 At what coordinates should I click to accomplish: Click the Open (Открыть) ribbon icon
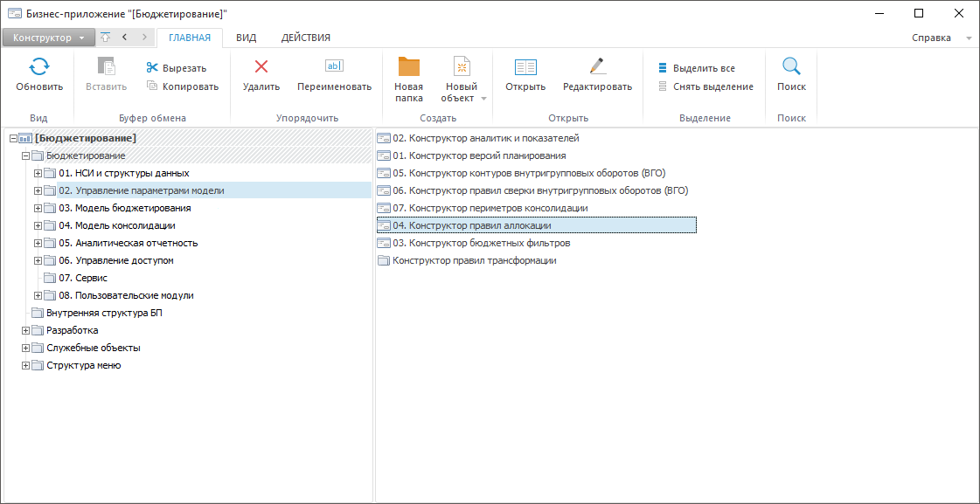pos(525,67)
